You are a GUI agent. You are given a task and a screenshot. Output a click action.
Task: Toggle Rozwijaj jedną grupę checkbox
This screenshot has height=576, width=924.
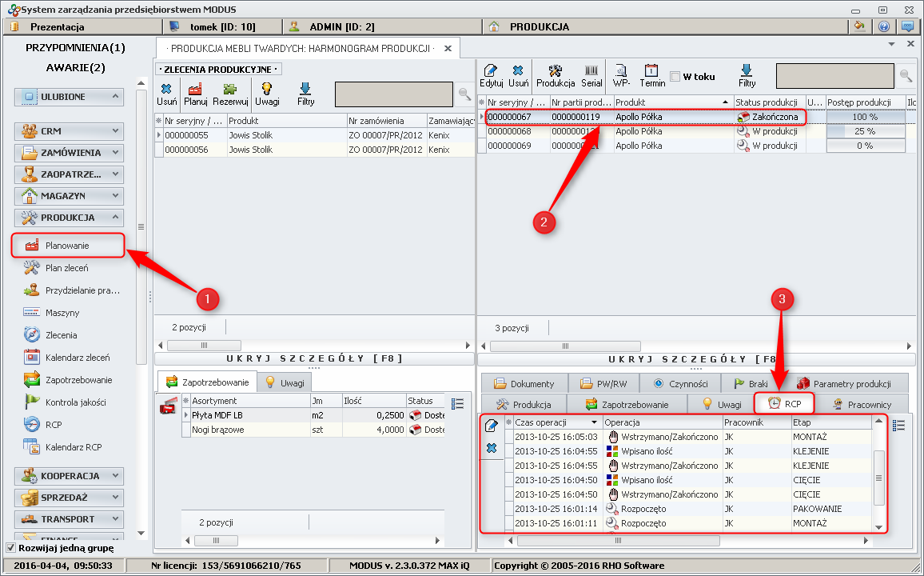(x=11, y=548)
